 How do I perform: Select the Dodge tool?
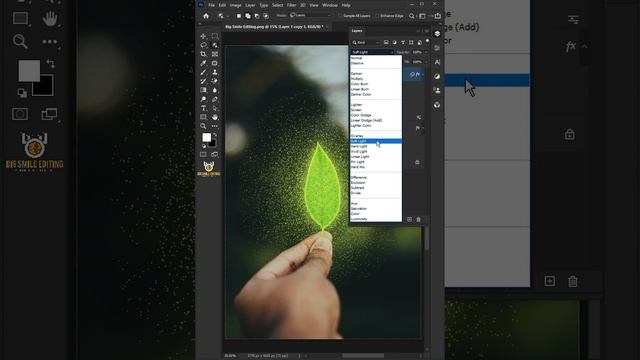[203, 99]
